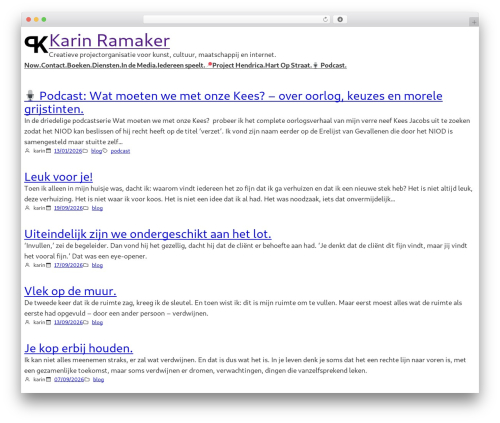Click the tagline 'Creatieve projectorganisatie voor kunst'

click(x=162, y=55)
